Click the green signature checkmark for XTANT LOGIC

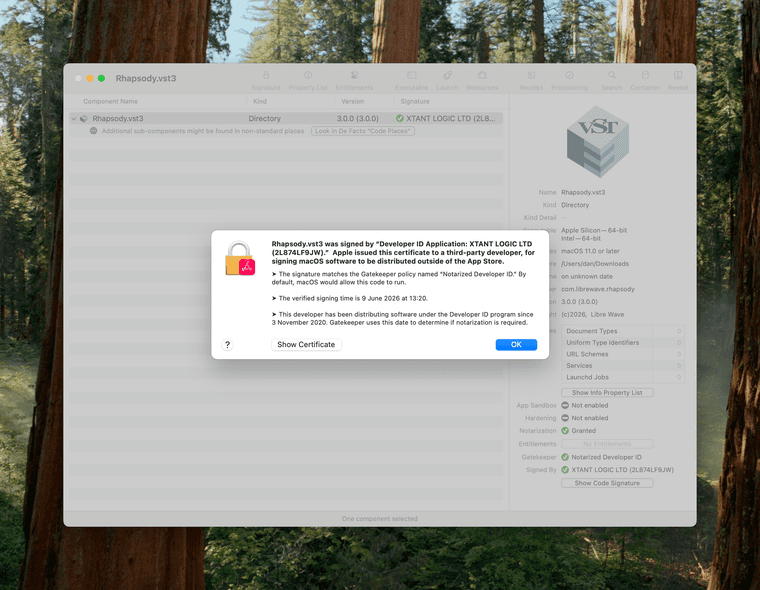click(x=400, y=118)
